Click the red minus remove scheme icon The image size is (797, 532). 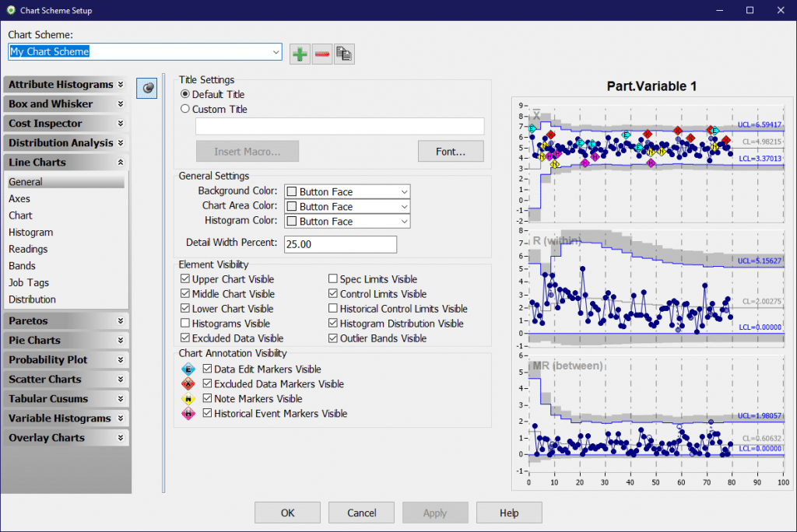click(x=321, y=54)
